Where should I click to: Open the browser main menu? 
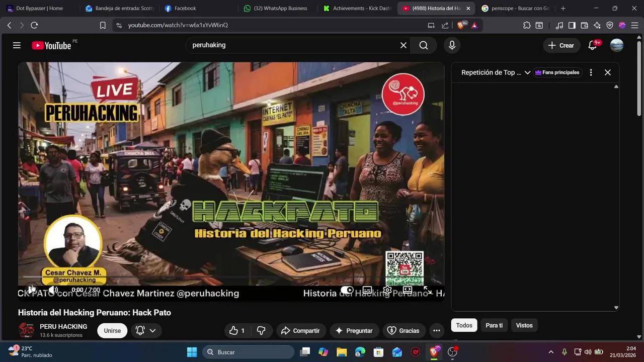[x=635, y=25]
